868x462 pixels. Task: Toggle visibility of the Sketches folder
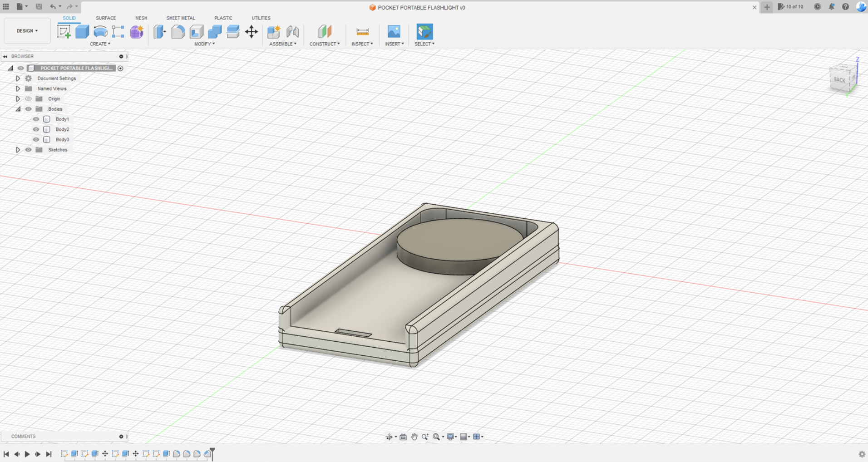point(28,150)
